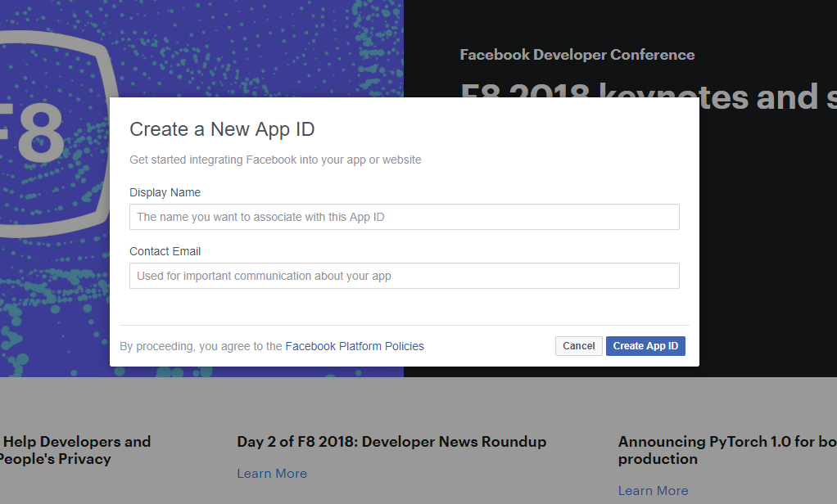
Task: Click the Get started integrating Facebook subtitle
Action: click(275, 160)
